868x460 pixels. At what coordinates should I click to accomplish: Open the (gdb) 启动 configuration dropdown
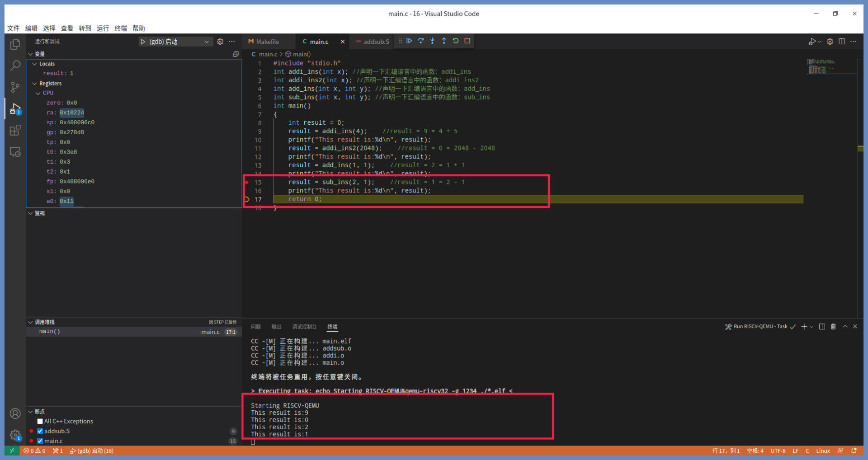pyautogui.click(x=207, y=42)
